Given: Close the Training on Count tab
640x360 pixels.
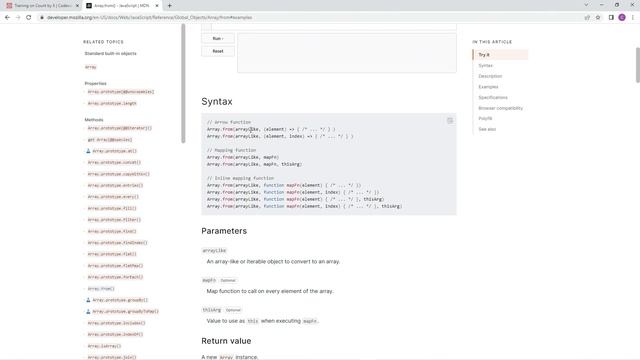Looking at the screenshot, I should tap(77, 6).
